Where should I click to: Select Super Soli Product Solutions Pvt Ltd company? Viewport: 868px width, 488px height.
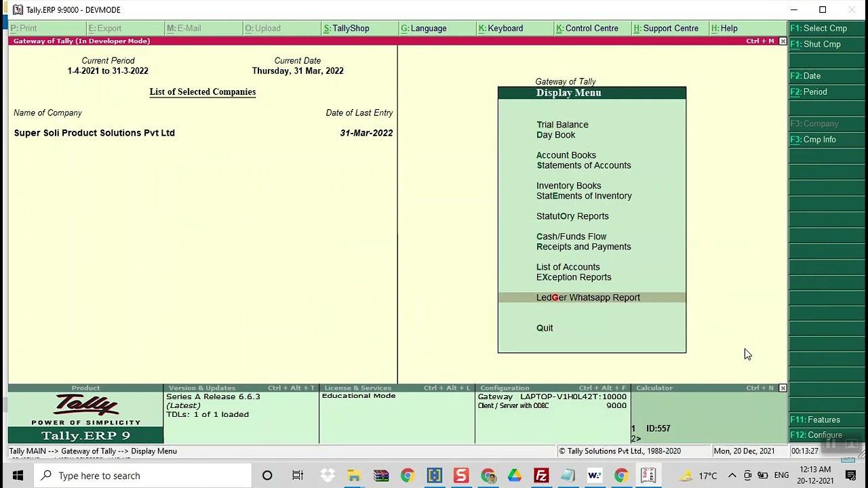pos(94,133)
